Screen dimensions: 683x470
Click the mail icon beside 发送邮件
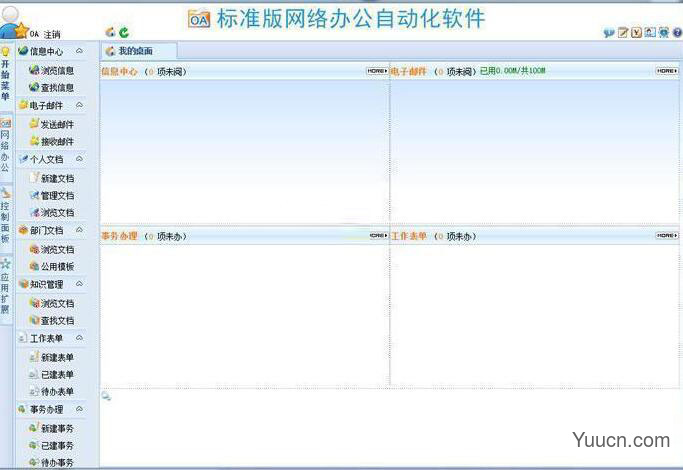(x=34, y=124)
